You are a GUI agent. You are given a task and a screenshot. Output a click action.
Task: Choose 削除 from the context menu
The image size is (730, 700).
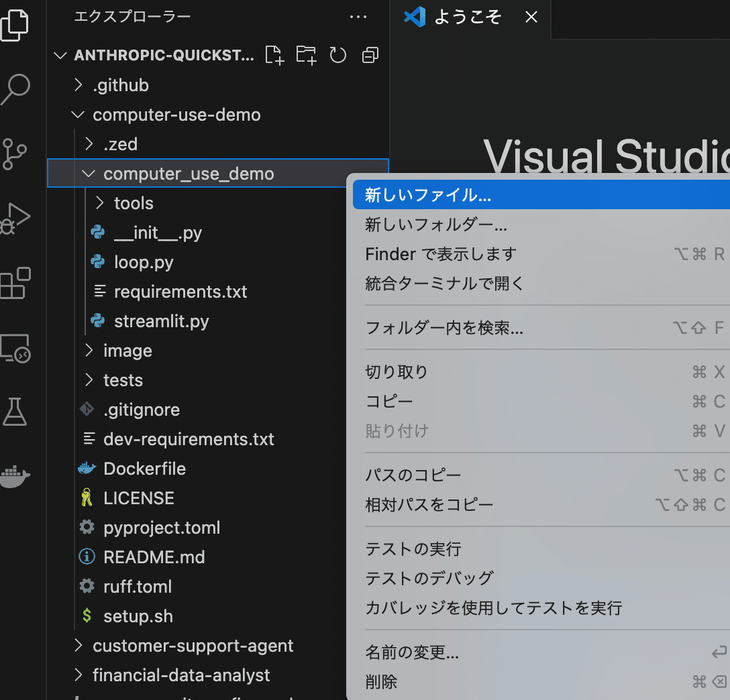(541, 682)
